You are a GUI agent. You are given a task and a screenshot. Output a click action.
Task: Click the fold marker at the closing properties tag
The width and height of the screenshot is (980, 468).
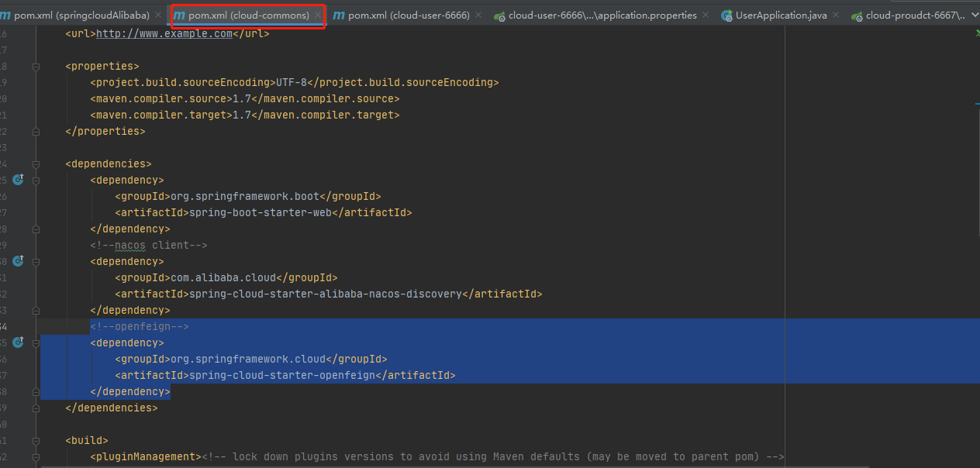click(x=36, y=132)
